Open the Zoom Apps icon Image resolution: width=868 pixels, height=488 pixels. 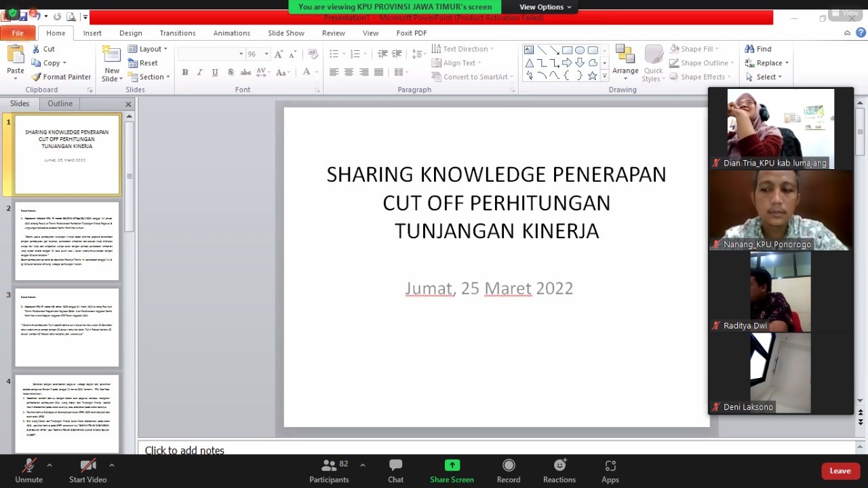[610, 466]
